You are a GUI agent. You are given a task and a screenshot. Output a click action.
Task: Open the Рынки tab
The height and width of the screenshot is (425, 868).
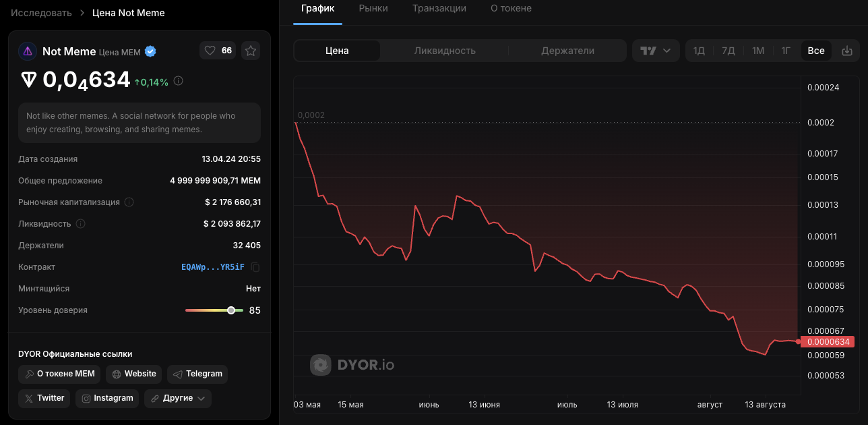(373, 8)
